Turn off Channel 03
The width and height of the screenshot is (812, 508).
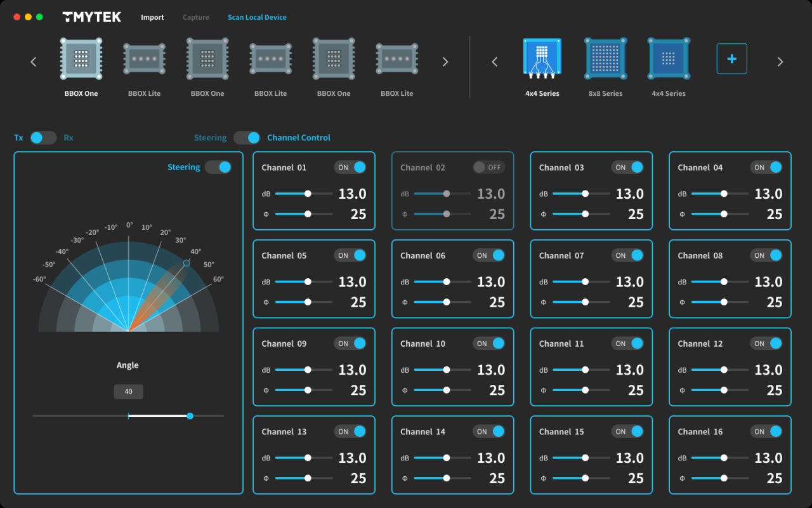[x=628, y=167]
